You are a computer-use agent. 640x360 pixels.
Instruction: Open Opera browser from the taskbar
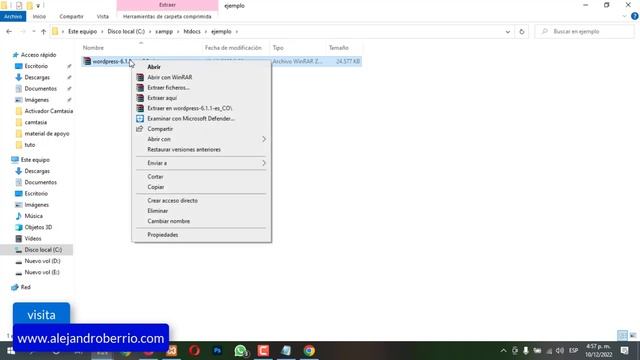[194, 351]
